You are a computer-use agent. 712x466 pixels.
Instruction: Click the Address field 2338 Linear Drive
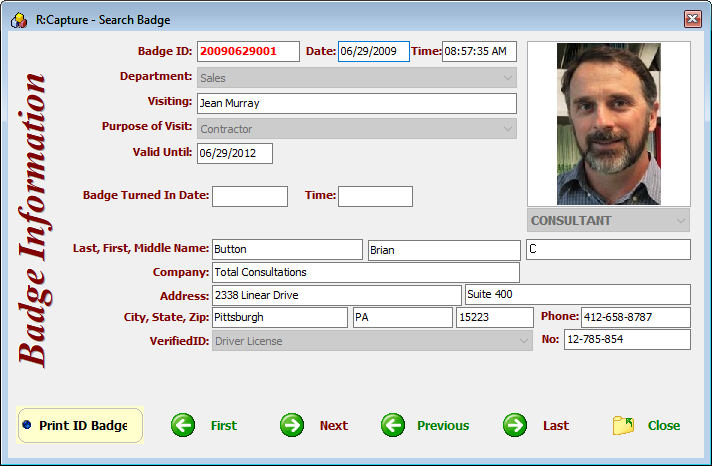[336, 295]
